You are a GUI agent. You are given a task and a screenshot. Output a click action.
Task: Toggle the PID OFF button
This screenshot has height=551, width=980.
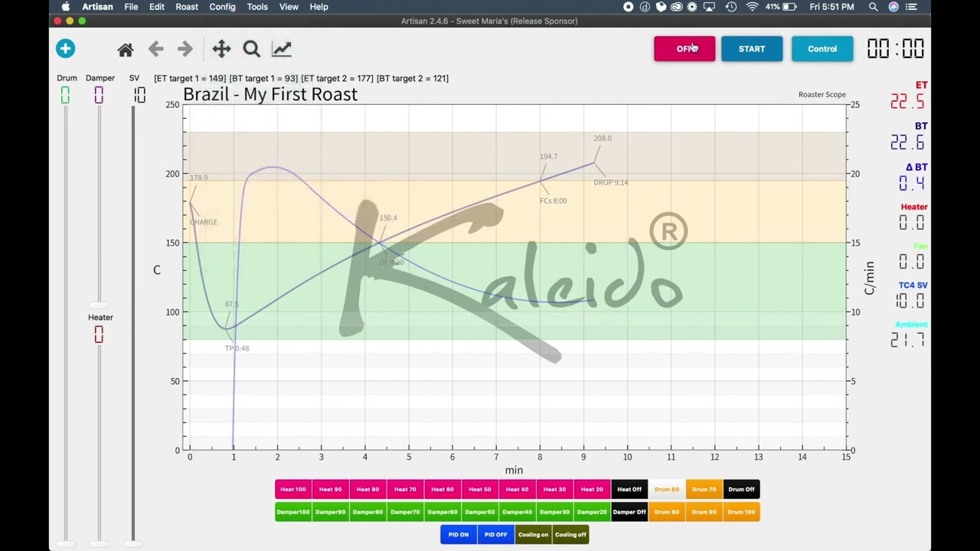pos(495,535)
